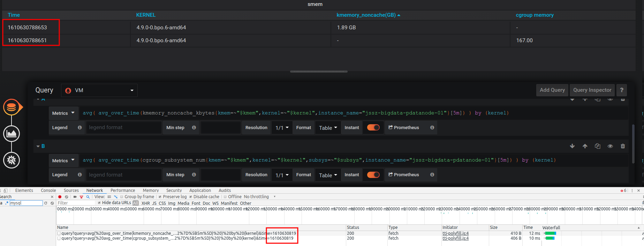Open Prometheus link in query A
The image size is (644, 246).
pyautogui.click(x=404, y=128)
